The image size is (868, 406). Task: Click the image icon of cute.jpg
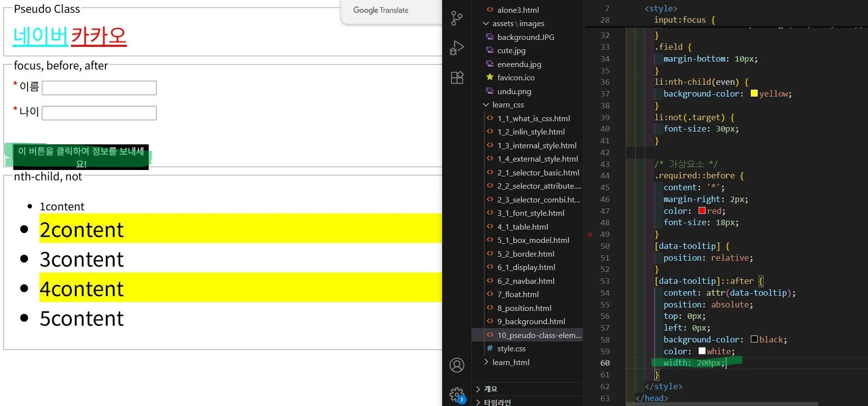(x=490, y=50)
